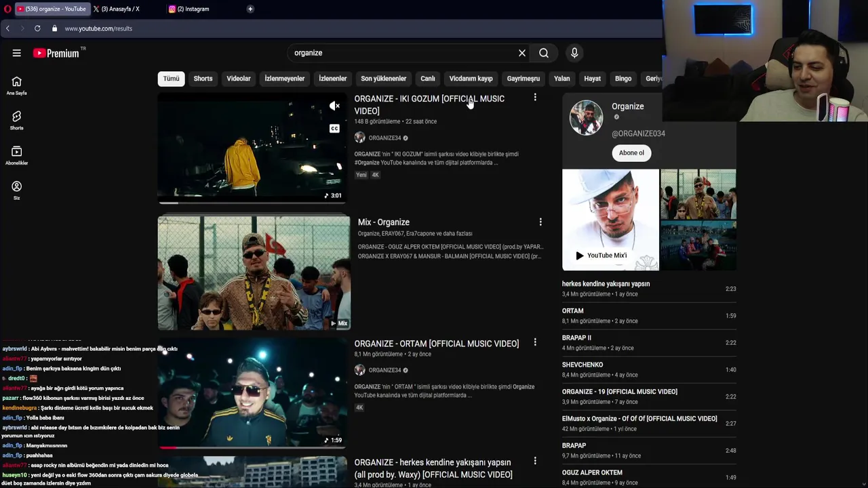Image resolution: width=868 pixels, height=488 pixels.
Task: Select the Shorts filter chip
Action: point(203,79)
